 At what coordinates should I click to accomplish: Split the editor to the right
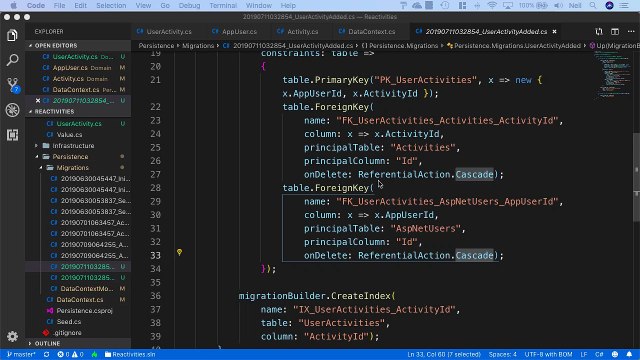click(x=615, y=31)
